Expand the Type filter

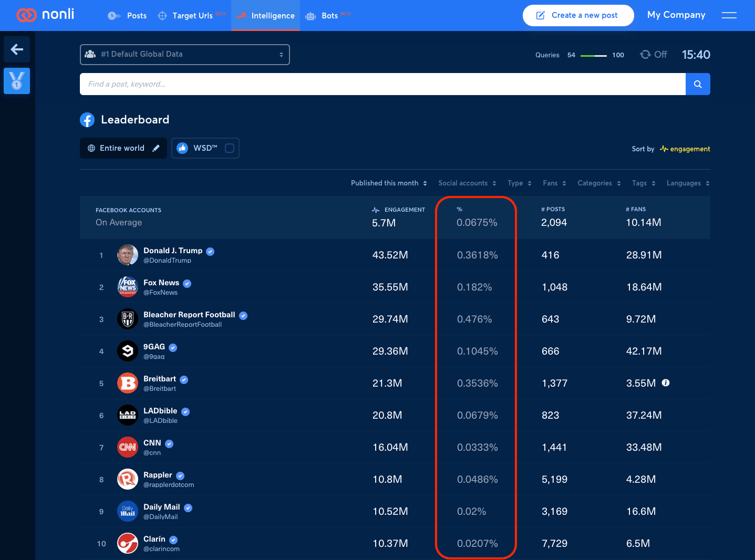point(520,183)
